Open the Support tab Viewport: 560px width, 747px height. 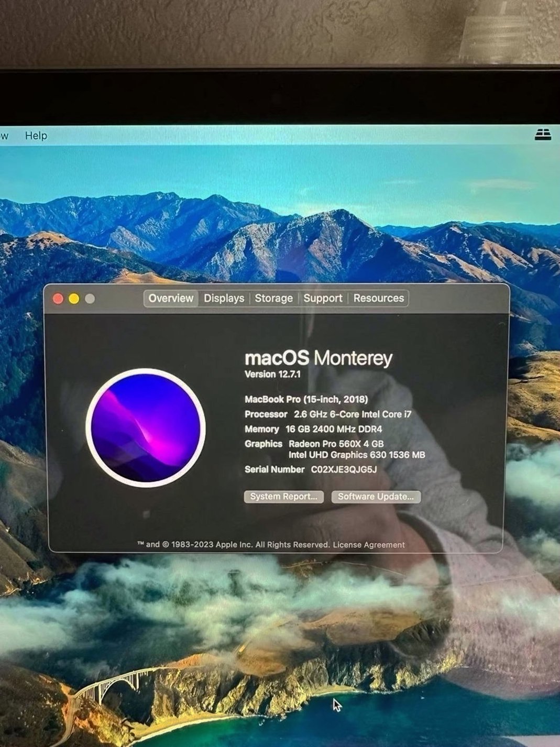tap(323, 298)
